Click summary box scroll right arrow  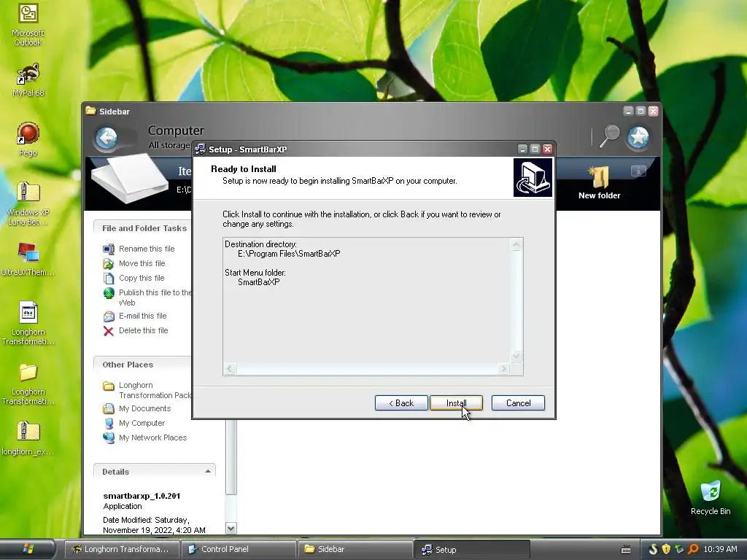(x=503, y=368)
